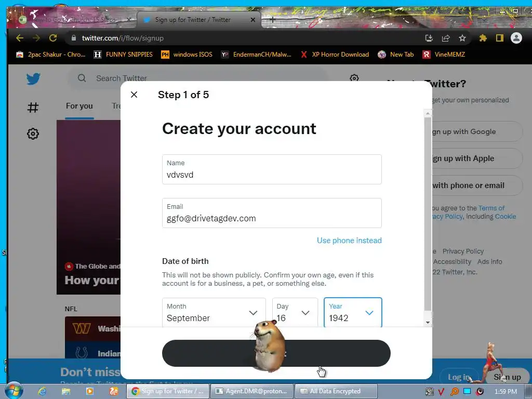Toggle the browser side panel icon
Image resolution: width=532 pixels, height=399 pixels.
[499, 38]
